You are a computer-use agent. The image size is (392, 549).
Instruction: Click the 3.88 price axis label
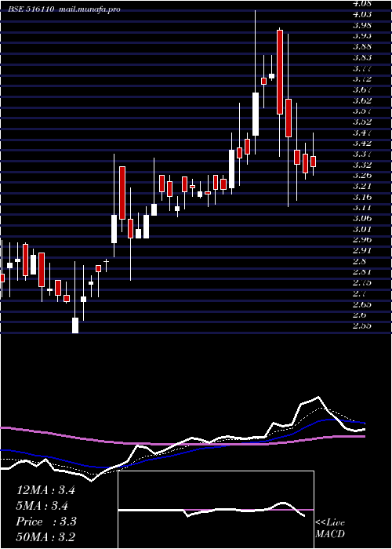[362, 46]
